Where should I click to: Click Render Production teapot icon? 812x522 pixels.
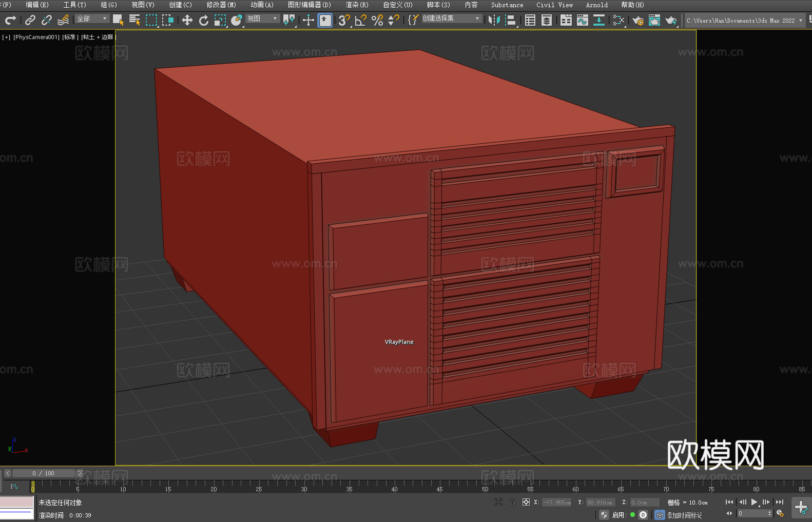tap(671, 20)
